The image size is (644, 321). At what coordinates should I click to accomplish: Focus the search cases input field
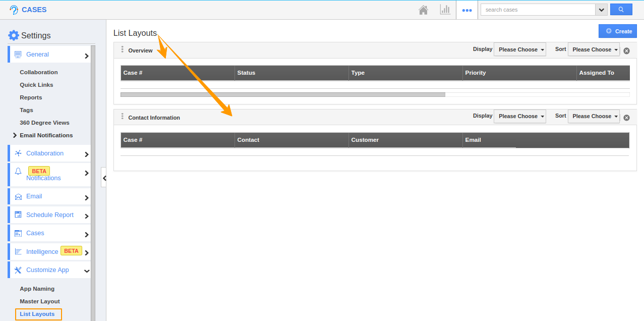pyautogui.click(x=538, y=10)
